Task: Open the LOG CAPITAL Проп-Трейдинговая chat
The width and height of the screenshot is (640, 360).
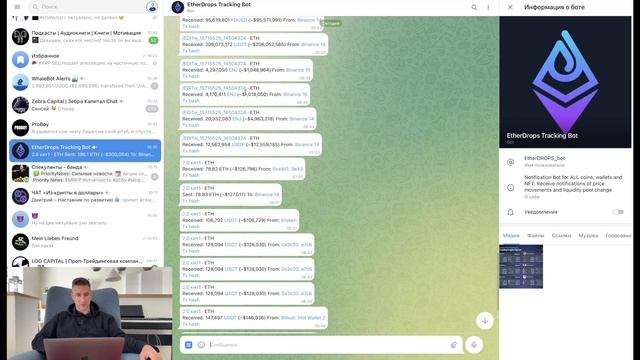Action: tap(85, 261)
